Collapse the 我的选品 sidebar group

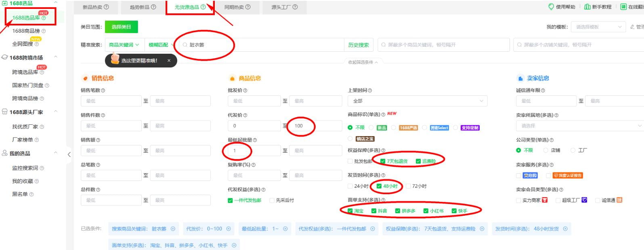(x=56, y=153)
